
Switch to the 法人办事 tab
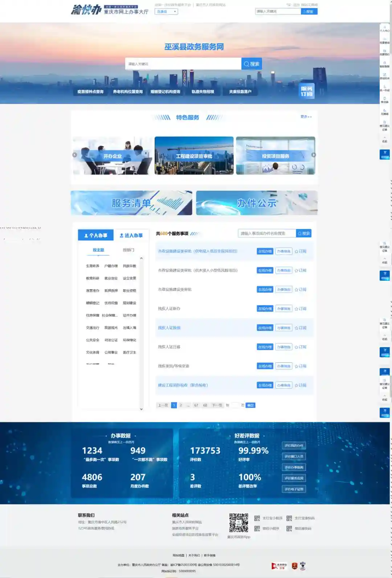(131, 235)
